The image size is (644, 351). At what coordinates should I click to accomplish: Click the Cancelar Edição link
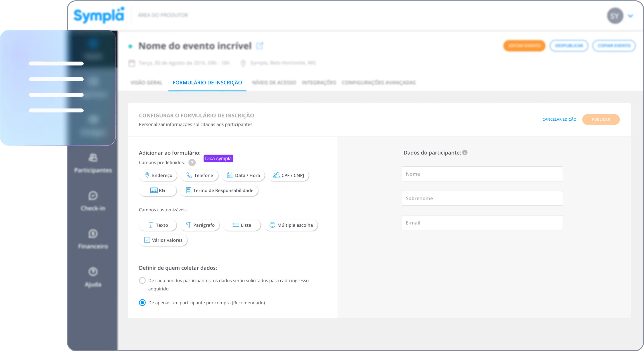pos(559,119)
